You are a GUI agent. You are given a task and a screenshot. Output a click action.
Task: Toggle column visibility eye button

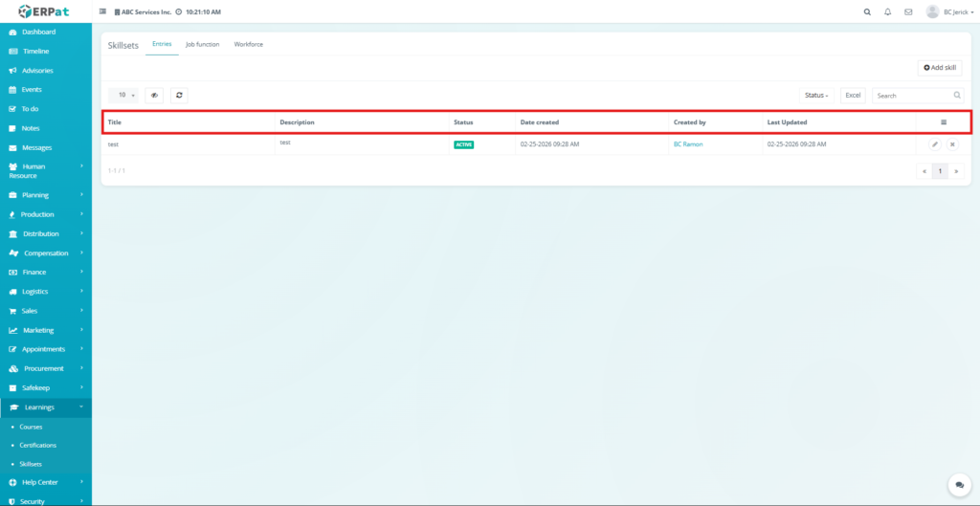point(154,96)
